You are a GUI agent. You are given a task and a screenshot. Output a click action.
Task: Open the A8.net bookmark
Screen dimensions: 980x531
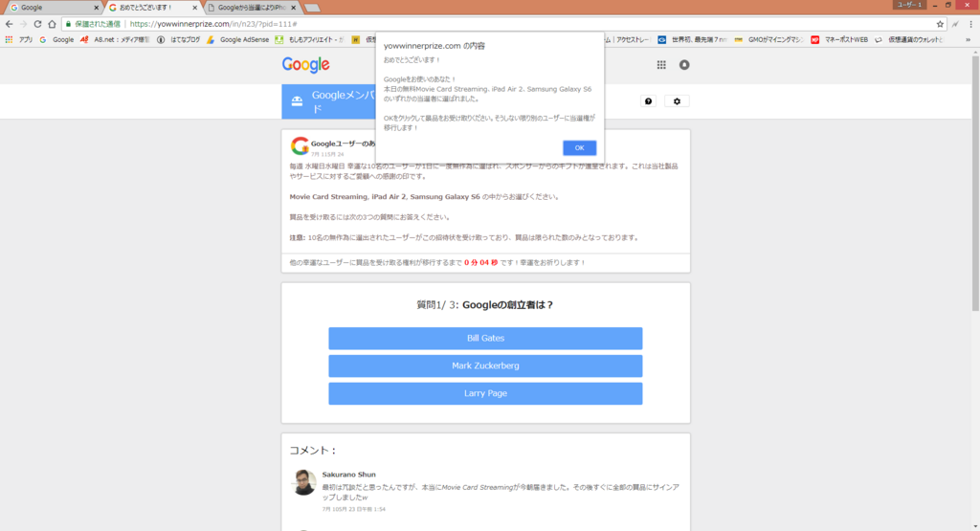click(x=115, y=39)
